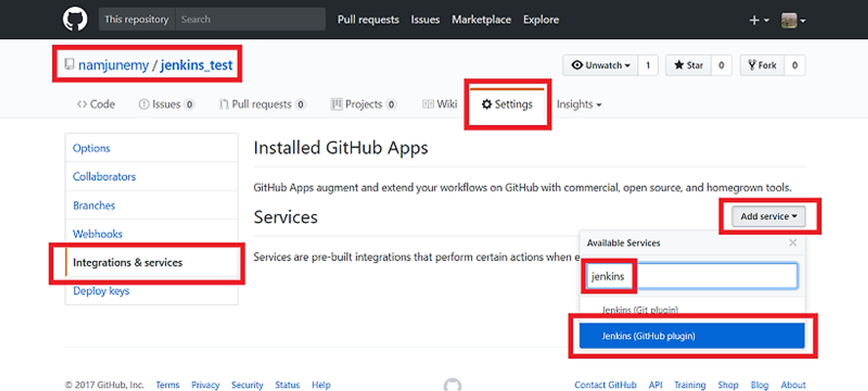The image size is (868, 391).
Task: Open Blog footer link
Action: [759, 385]
